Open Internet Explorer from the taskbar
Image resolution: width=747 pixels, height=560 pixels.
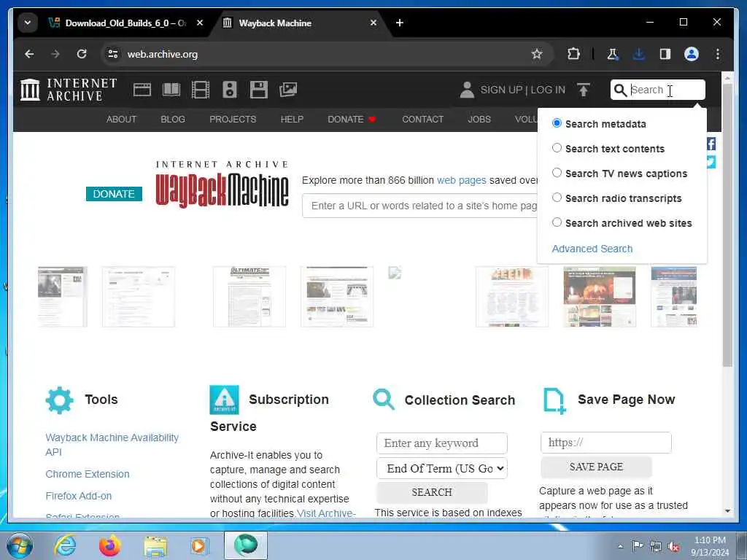click(x=65, y=545)
